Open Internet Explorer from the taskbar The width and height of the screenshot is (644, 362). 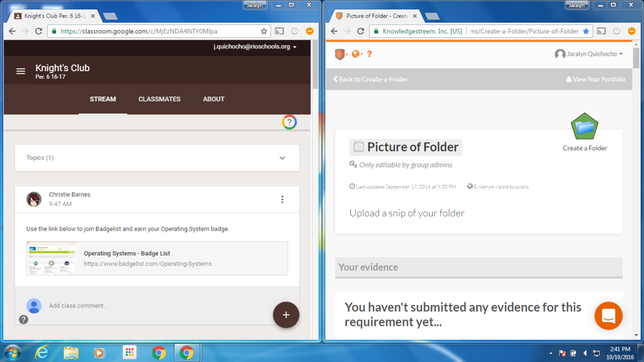42,353
